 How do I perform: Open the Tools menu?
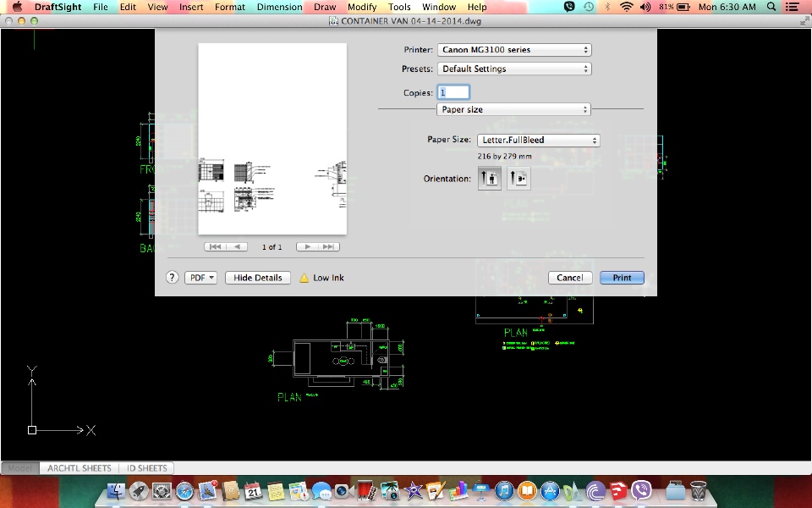point(399,7)
